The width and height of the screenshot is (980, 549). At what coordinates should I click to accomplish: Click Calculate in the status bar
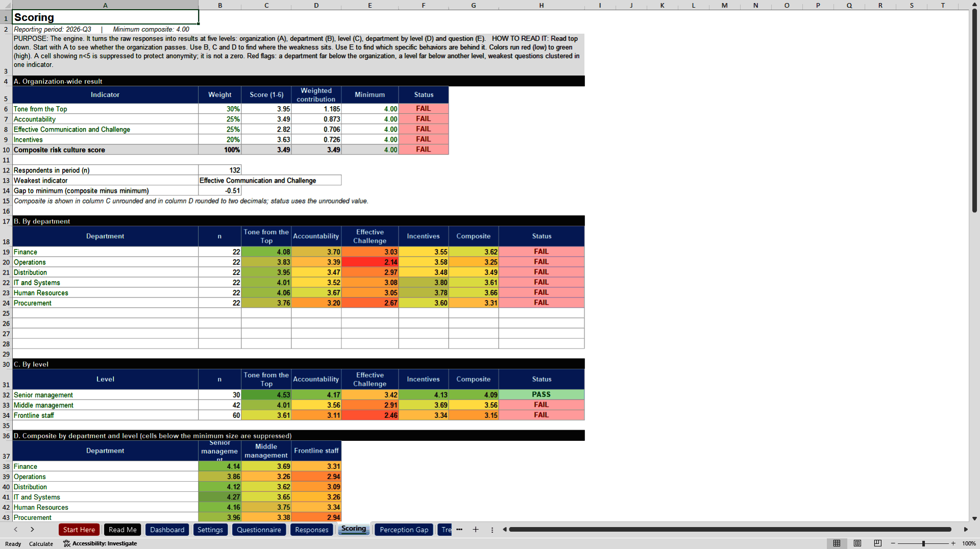tap(41, 544)
